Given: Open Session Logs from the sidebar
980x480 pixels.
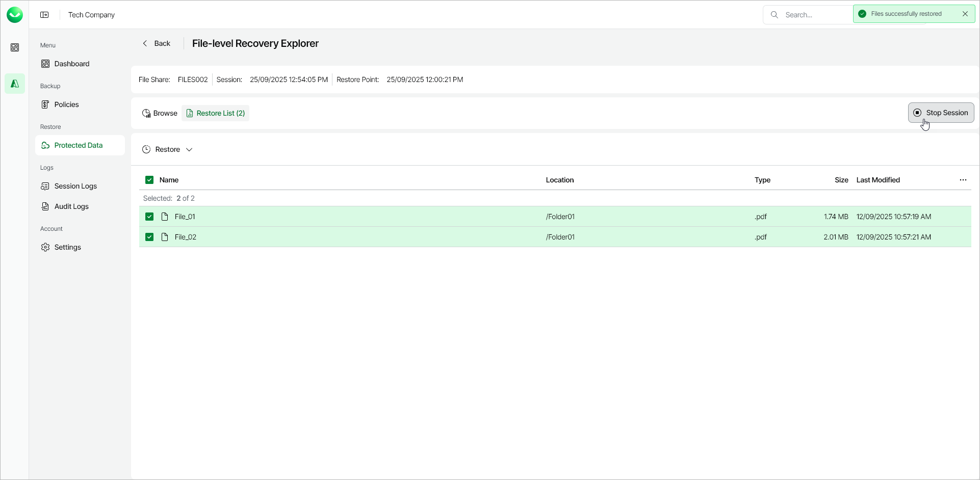Looking at the screenshot, I should (75, 186).
